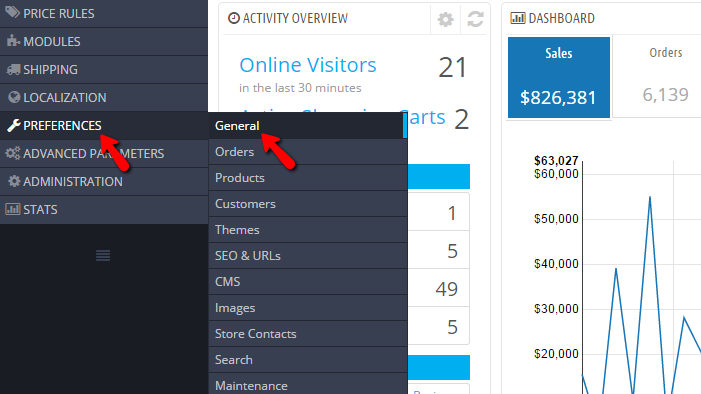This screenshot has width=701, height=394.
Task: Refresh the Activity Overview panel
Action: coord(475,19)
